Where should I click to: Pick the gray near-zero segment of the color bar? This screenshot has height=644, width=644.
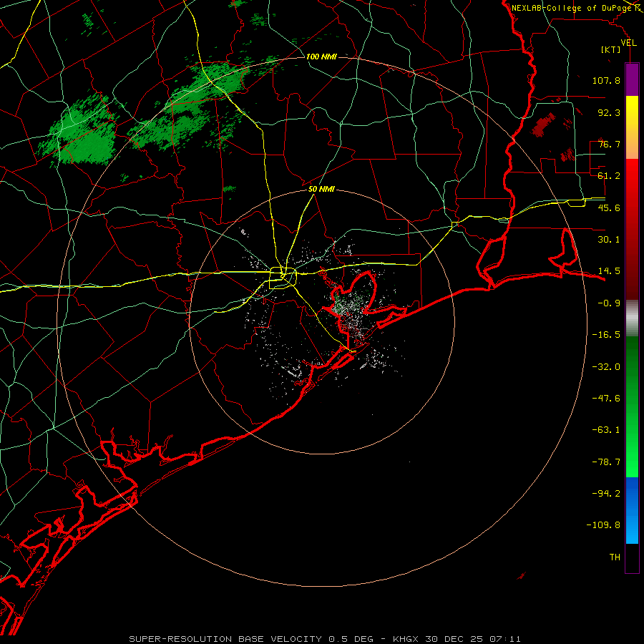(x=632, y=318)
